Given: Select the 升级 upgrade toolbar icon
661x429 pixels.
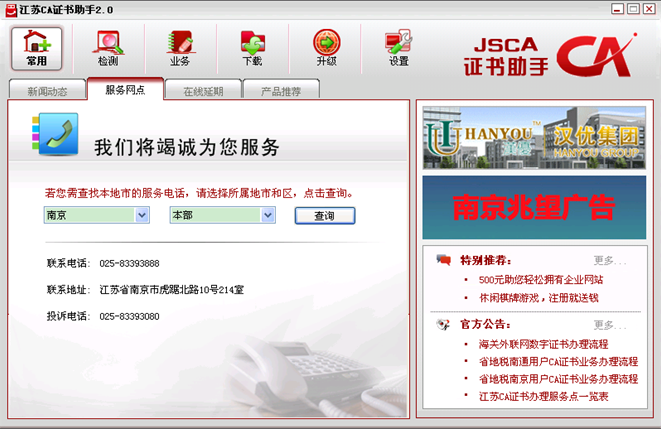Looking at the screenshot, I should [x=326, y=48].
